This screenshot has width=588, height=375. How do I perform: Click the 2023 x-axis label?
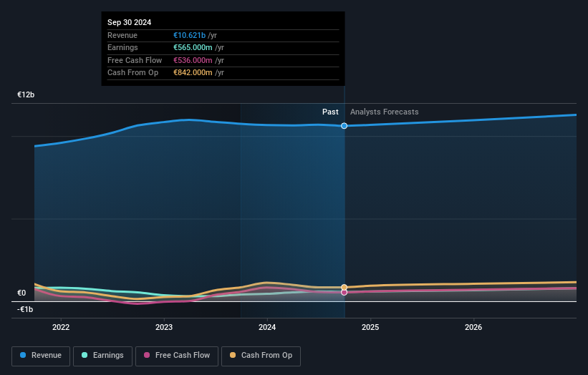164,327
